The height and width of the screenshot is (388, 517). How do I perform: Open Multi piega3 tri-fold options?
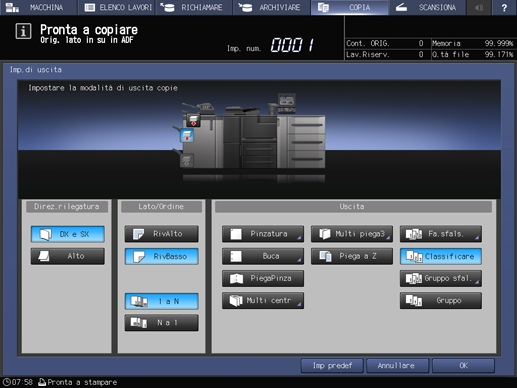point(352,234)
